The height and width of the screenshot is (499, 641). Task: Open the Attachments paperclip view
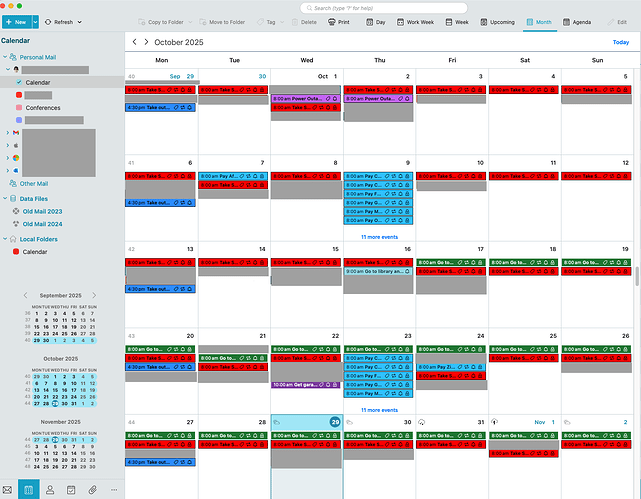click(93, 490)
